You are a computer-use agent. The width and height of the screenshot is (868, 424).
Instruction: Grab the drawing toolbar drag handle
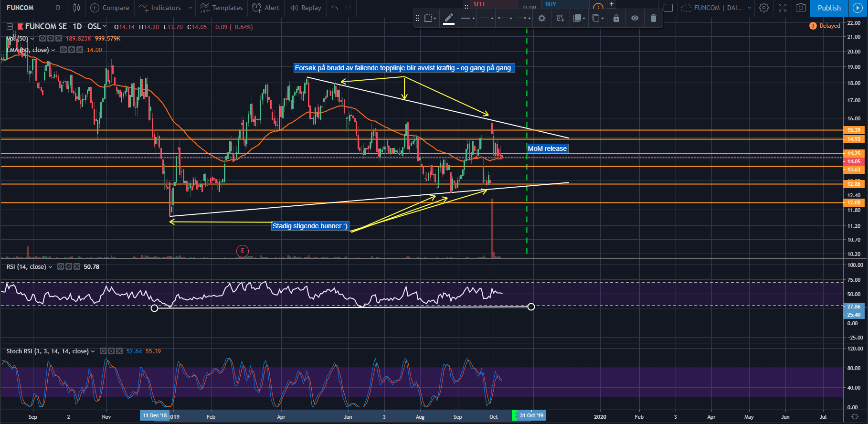click(x=417, y=18)
